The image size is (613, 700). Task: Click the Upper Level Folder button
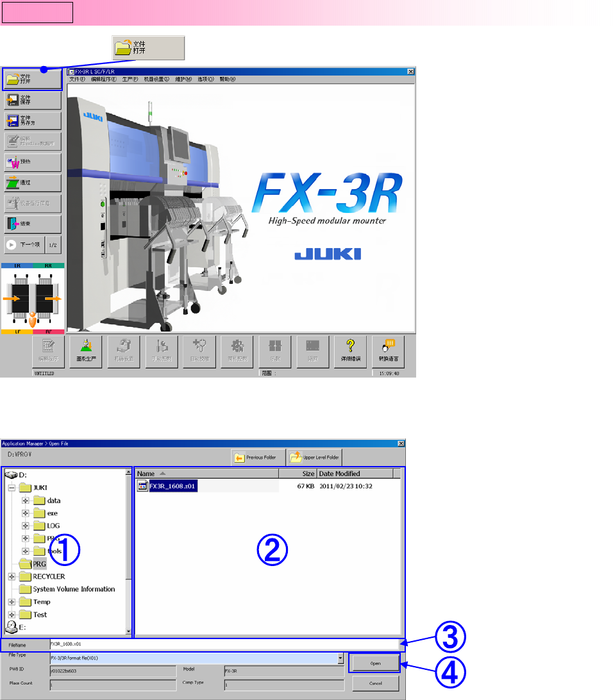click(x=315, y=457)
